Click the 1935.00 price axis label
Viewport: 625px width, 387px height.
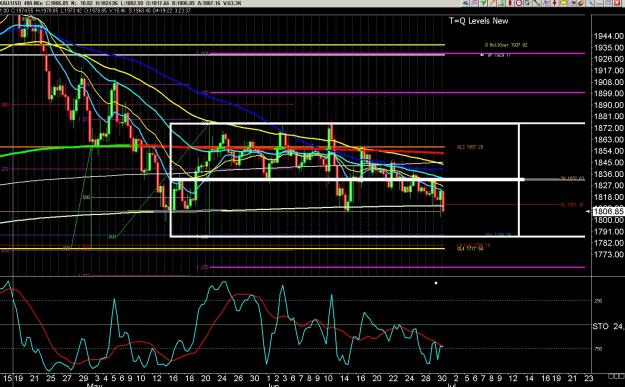[609, 47]
